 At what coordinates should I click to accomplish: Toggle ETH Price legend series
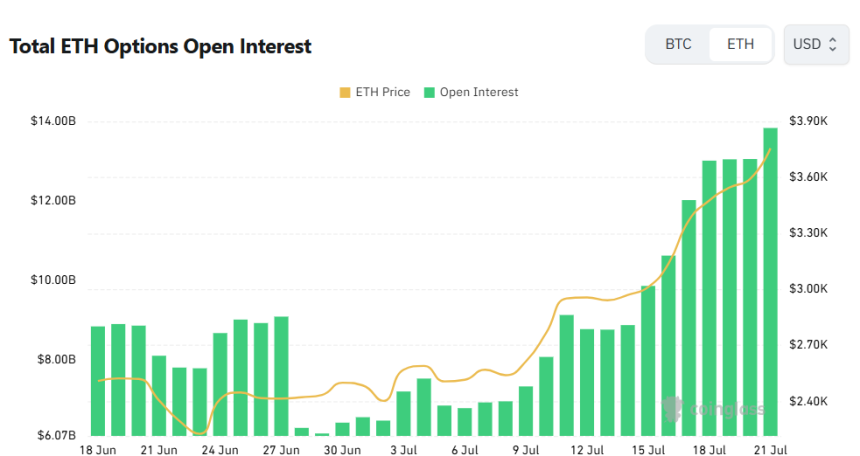click(x=375, y=92)
